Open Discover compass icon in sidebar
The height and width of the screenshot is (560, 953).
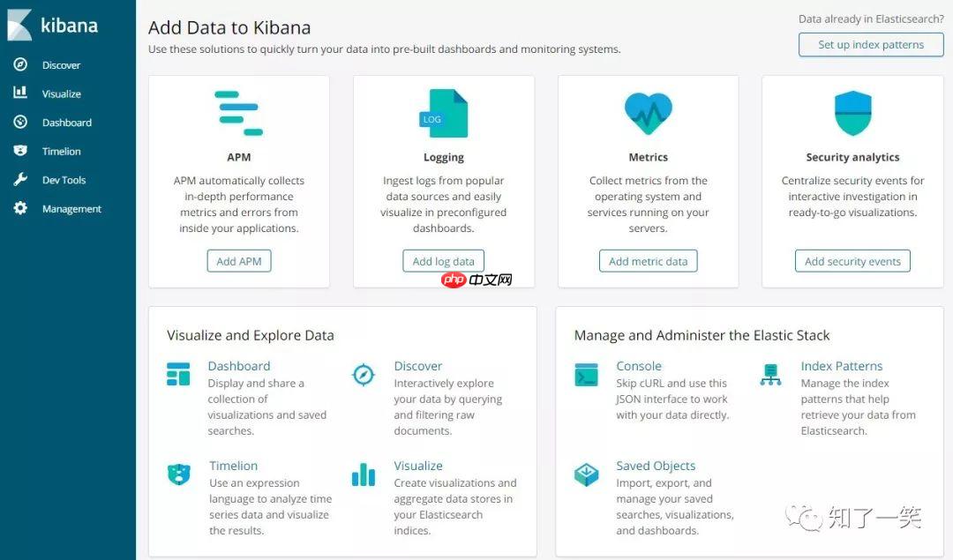click(20, 64)
